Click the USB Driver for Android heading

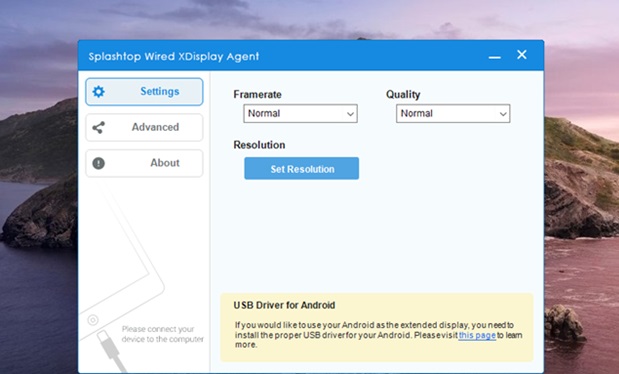(284, 305)
